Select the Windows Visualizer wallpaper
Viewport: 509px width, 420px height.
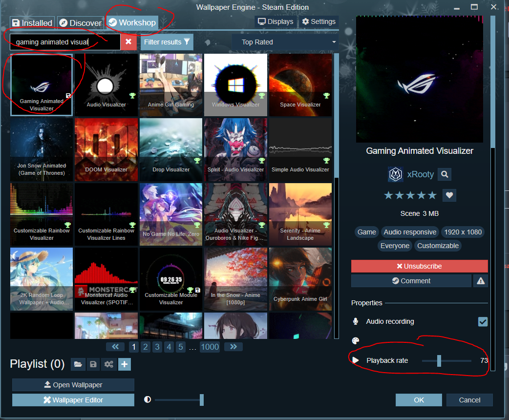[235, 85]
